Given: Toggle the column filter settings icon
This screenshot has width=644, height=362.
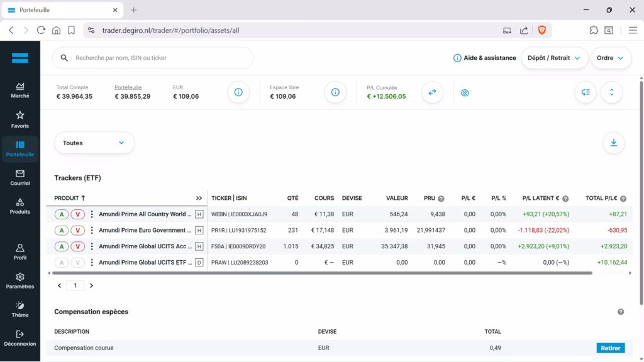Looking at the screenshot, I should [x=586, y=92].
